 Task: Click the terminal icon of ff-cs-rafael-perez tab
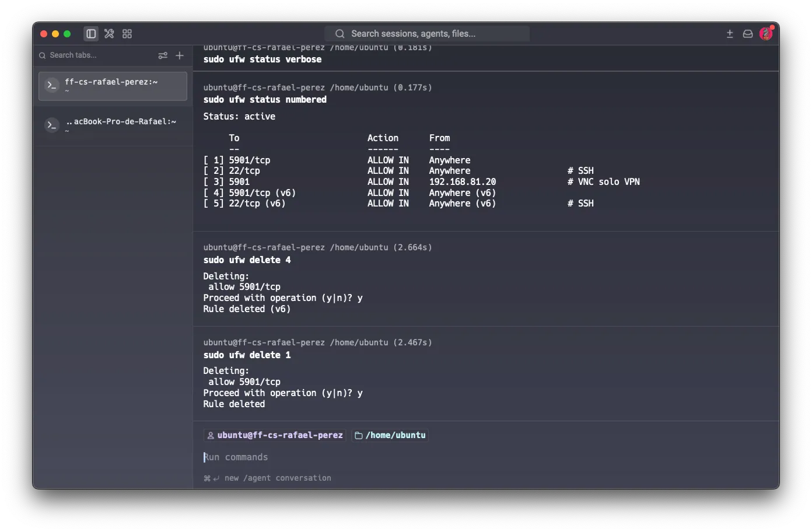point(52,85)
